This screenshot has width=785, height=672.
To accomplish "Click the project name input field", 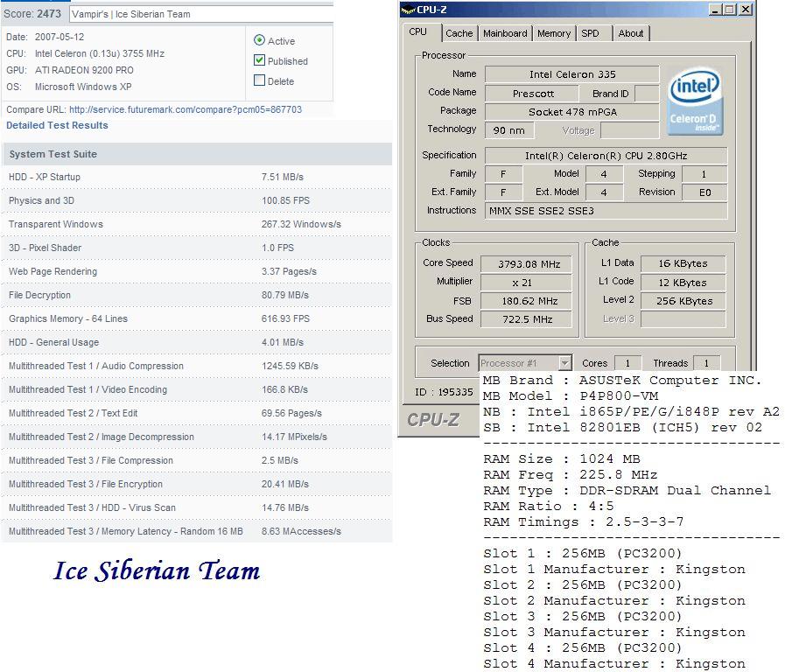I will (x=201, y=14).
